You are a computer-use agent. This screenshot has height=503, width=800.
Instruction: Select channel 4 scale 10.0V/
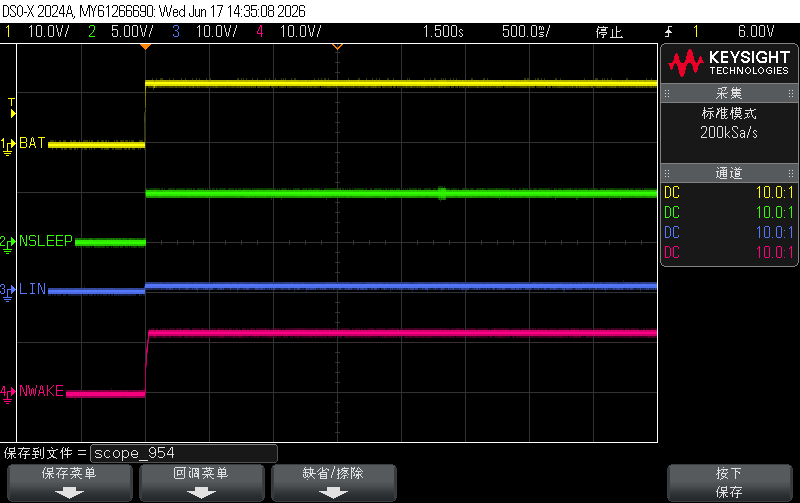click(x=301, y=32)
